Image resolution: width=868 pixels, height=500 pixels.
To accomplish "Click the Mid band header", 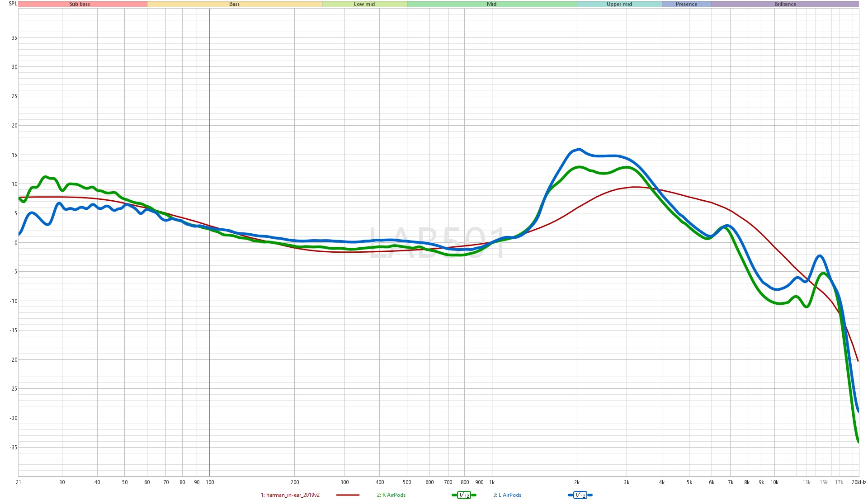I will click(491, 4).
